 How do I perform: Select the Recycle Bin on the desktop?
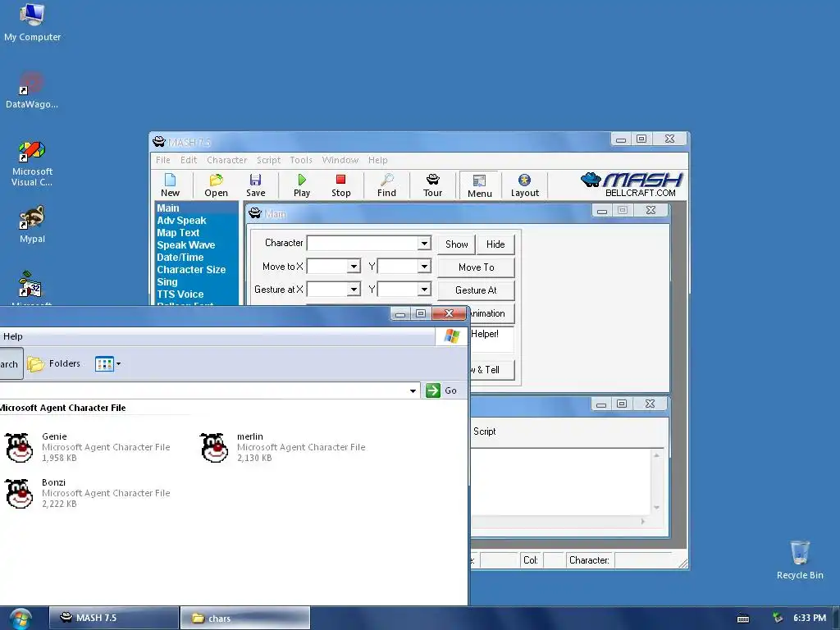pyautogui.click(x=800, y=559)
